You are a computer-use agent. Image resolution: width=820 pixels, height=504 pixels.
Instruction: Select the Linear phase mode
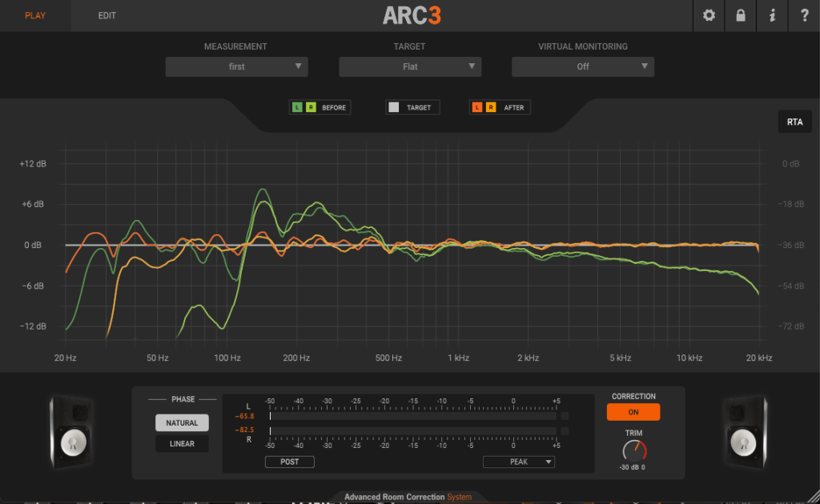tap(182, 444)
